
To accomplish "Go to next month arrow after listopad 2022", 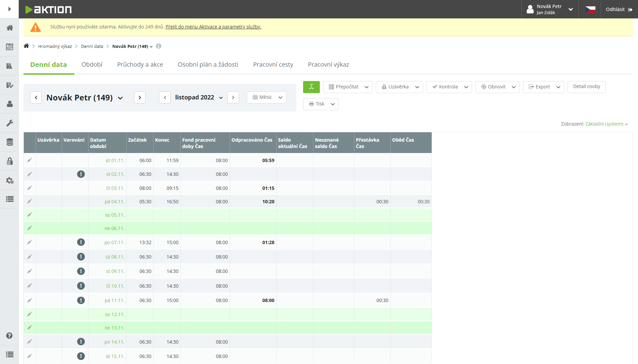I will (233, 97).
